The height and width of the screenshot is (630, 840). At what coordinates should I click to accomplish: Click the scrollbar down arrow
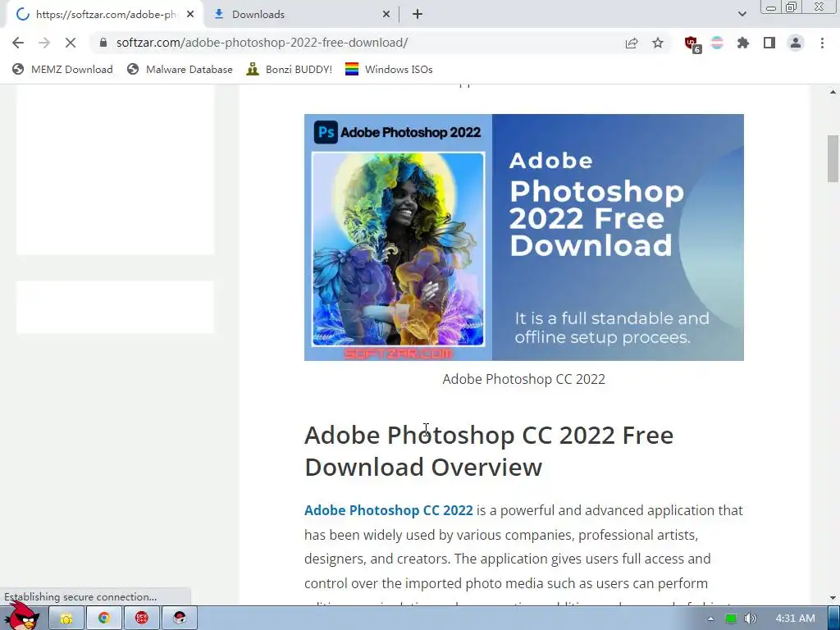[x=833, y=598]
